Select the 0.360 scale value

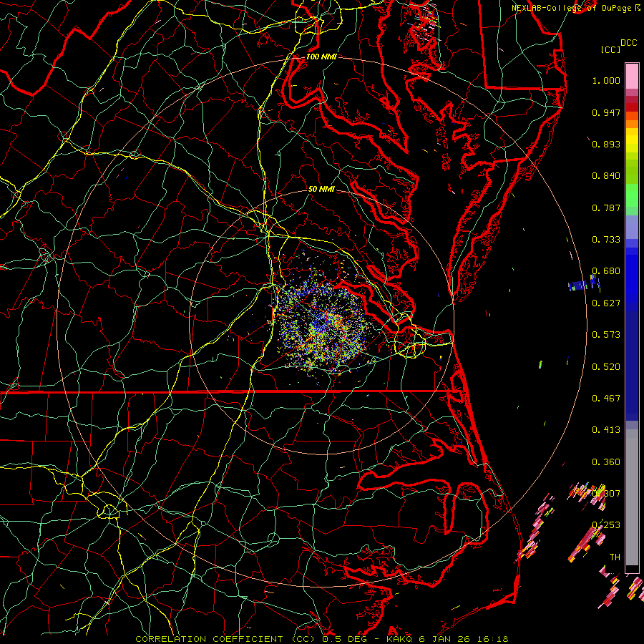[x=606, y=462]
